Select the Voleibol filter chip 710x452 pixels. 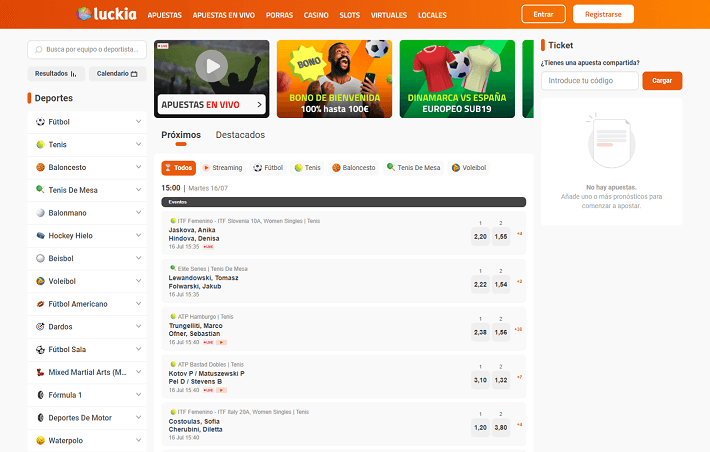point(469,168)
